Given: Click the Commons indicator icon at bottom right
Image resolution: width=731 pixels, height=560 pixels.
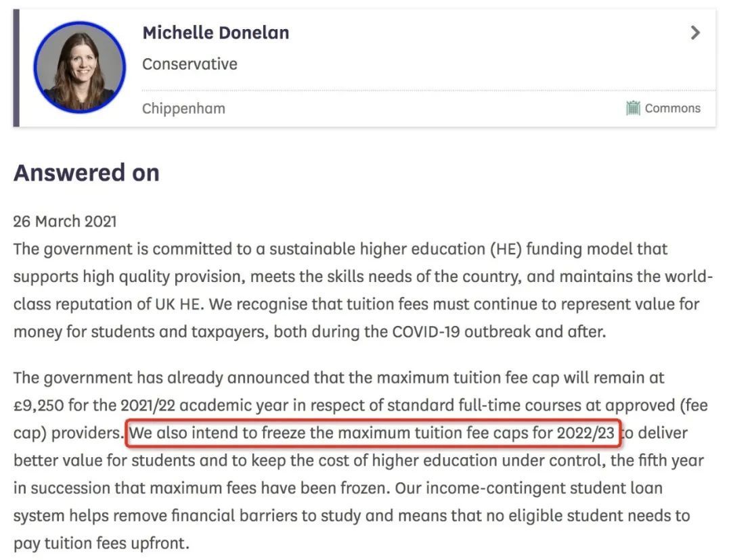Looking at the screenshot, I should click(x=634, y=108).
